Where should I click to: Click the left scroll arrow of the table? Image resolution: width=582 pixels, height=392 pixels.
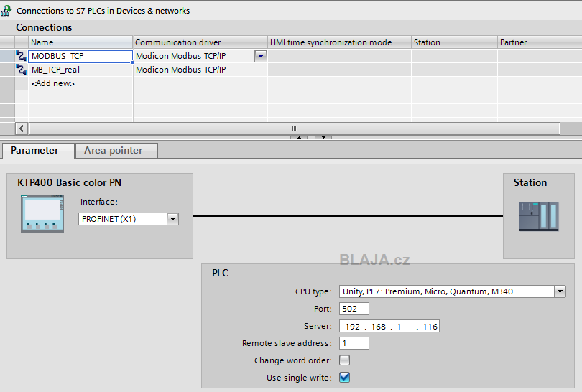[22, 129]
